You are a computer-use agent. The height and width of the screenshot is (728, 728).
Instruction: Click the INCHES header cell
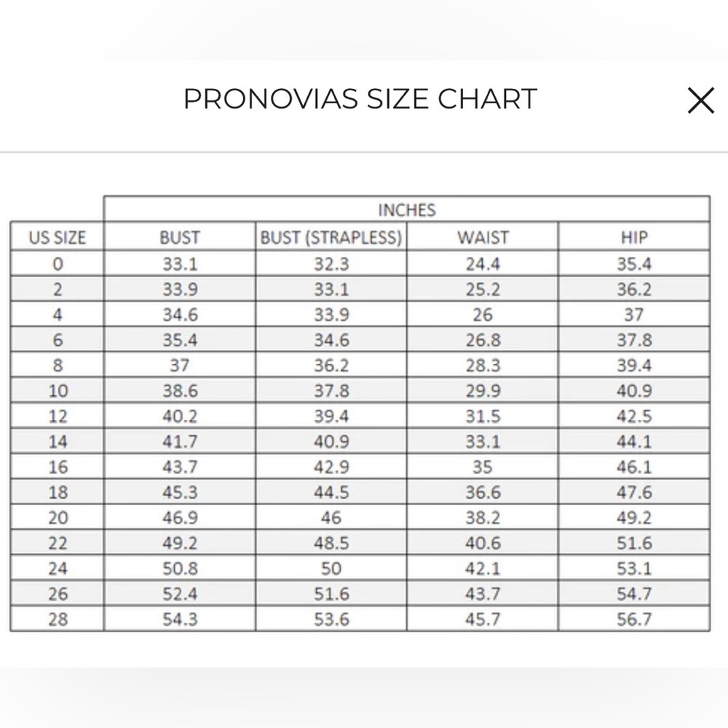click(x=407, y=210)
